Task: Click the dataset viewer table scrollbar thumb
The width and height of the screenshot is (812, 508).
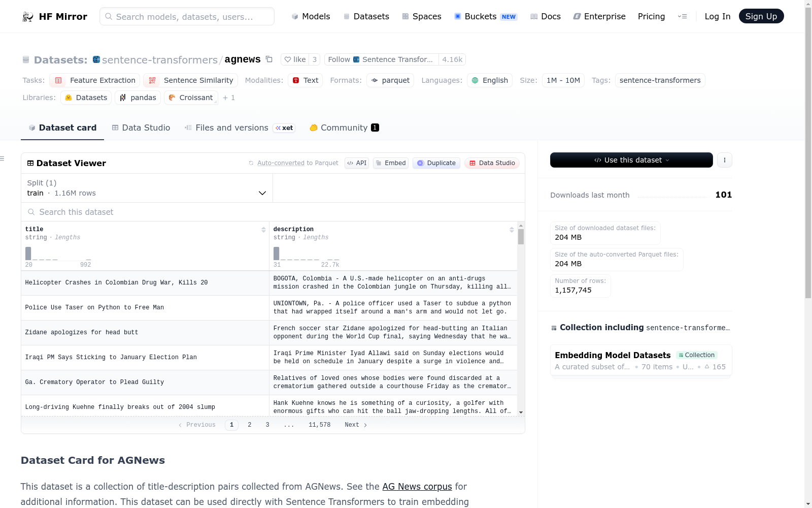Action: [521, 237]
